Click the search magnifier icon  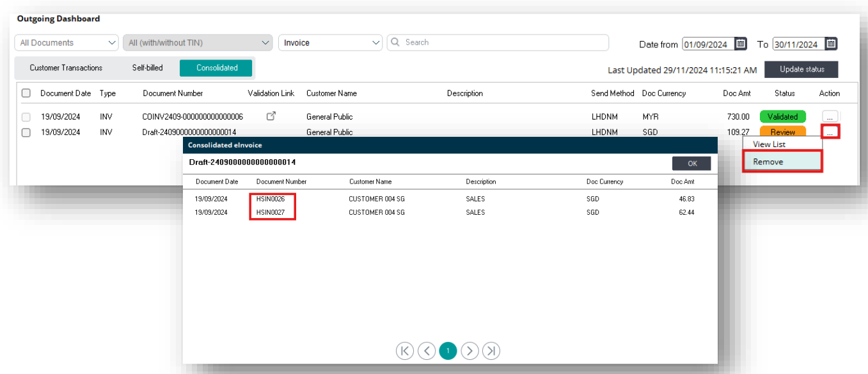point(395,42)
